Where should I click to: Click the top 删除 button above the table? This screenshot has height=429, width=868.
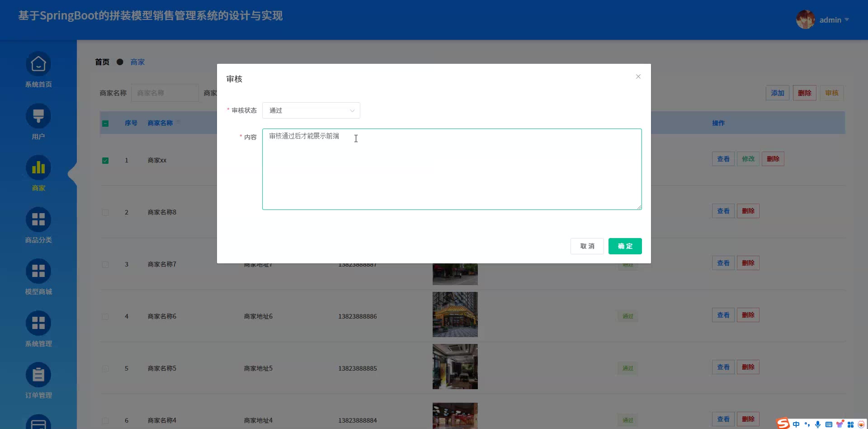coord(805,93)
